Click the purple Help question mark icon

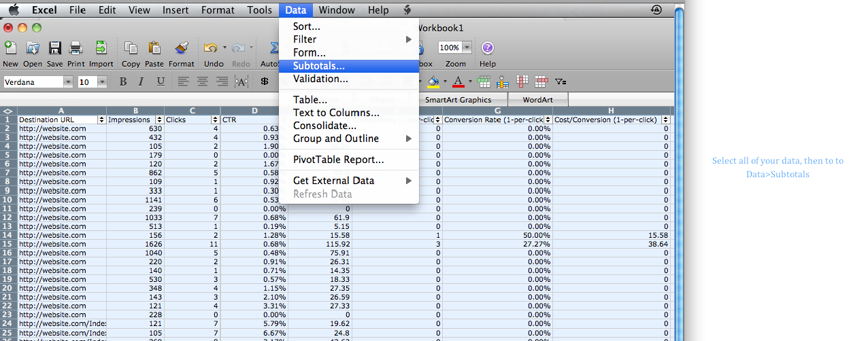pos(488,48)
